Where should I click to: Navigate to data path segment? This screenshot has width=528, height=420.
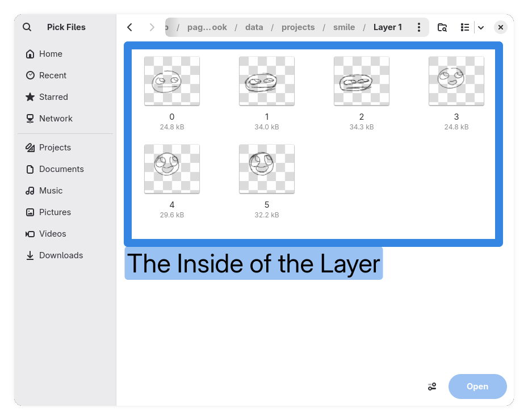tap(254, 27)
